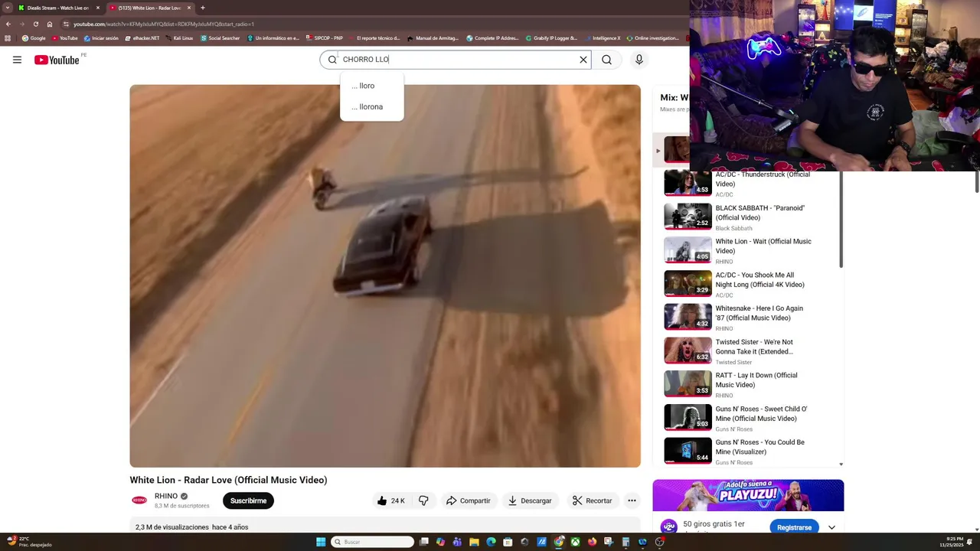Open Windows Start menu
This screenshot has height=551, width=980.
pyautogui.click(x=321, y=542)
